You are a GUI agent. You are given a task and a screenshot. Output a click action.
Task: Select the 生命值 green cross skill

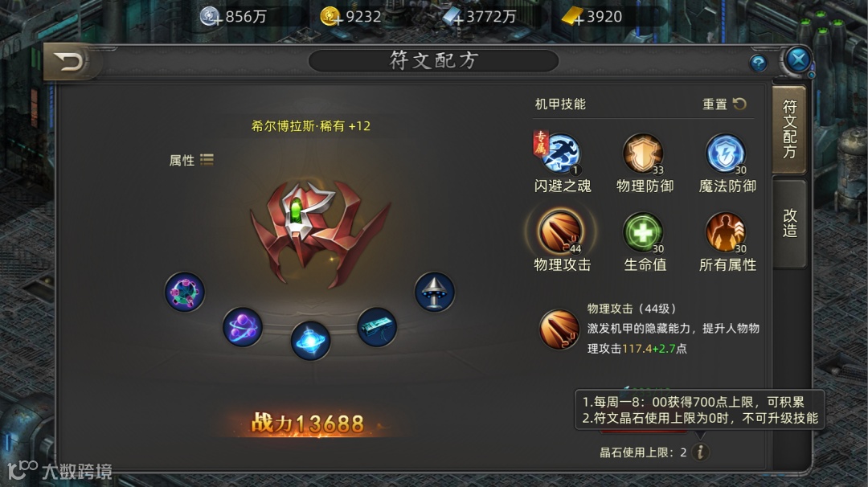[x=643, y=232]
